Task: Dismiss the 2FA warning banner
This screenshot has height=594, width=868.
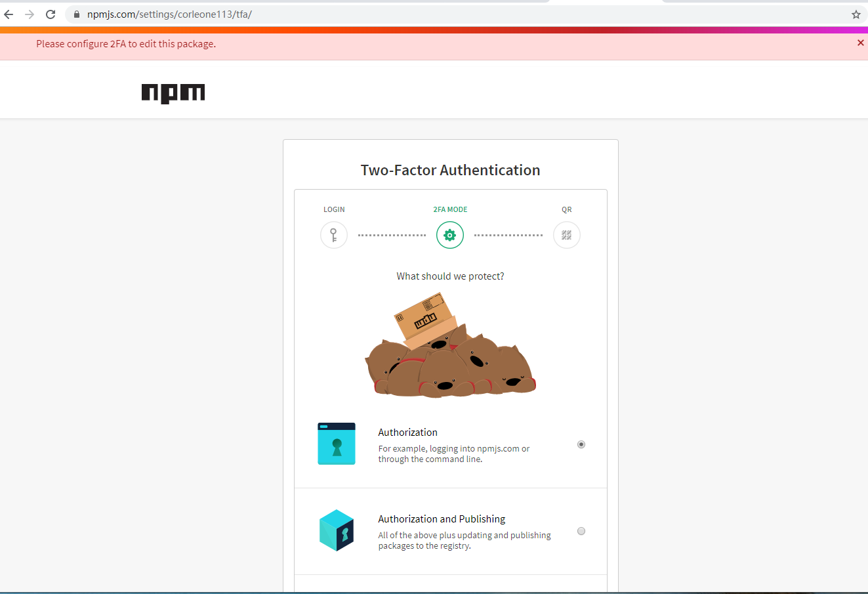Action: [x=861, y=43]
